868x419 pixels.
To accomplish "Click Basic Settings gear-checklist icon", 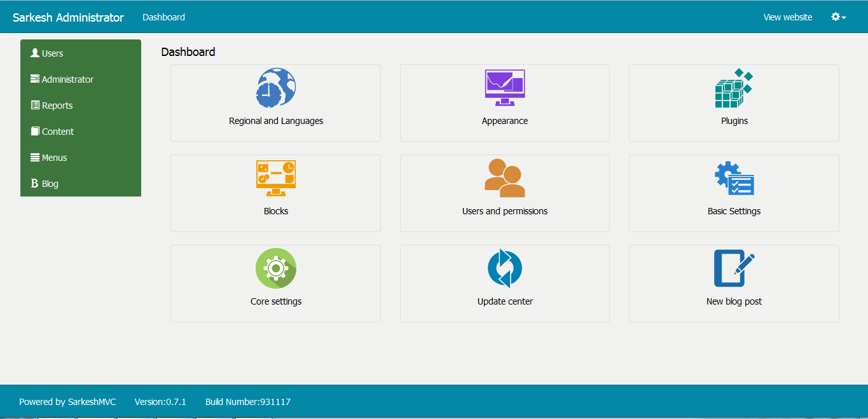I will pyautogui.click(x=734, y=178).
